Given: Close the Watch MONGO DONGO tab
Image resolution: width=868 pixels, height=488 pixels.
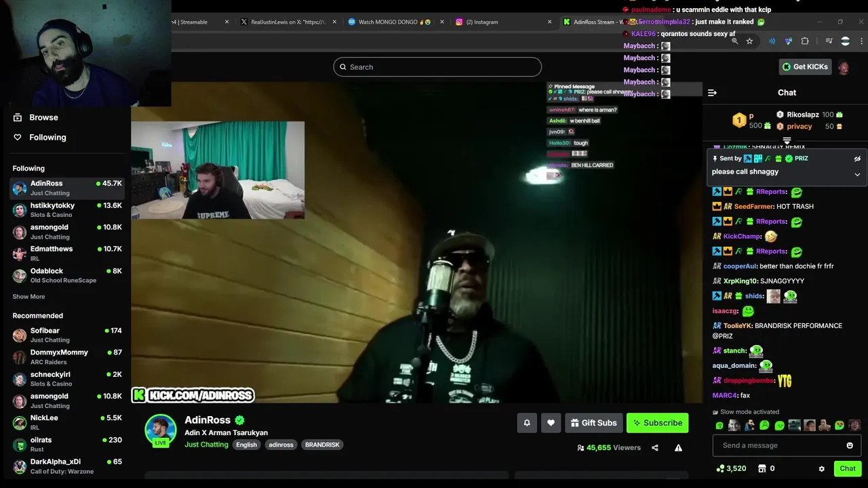Looking at the screenshot, I should tap(442, 22).
